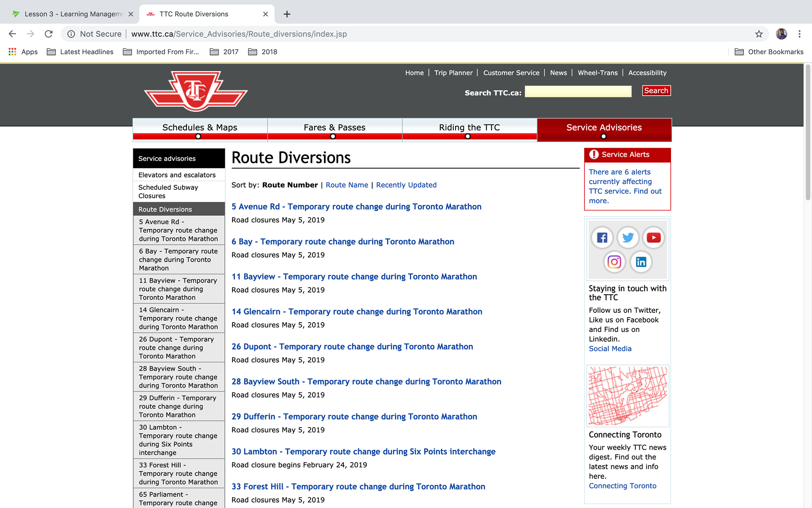Open the Twitter icon link
Viewport: 812px width, 508px height.
coord(628,237)
